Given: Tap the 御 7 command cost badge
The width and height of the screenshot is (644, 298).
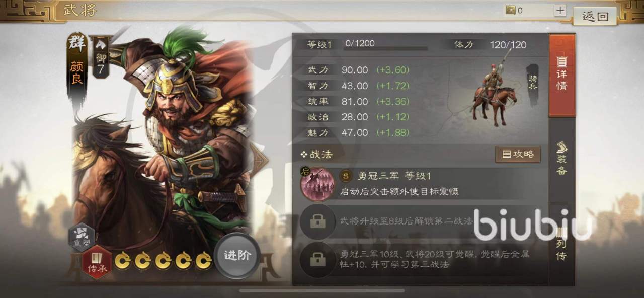Looking at the screenshot, I should point(101,55).
